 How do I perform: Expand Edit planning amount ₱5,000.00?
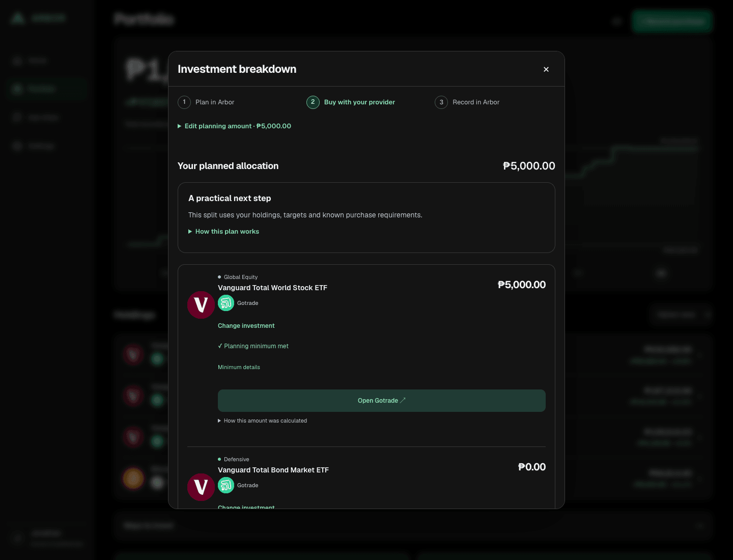point(234,126)
